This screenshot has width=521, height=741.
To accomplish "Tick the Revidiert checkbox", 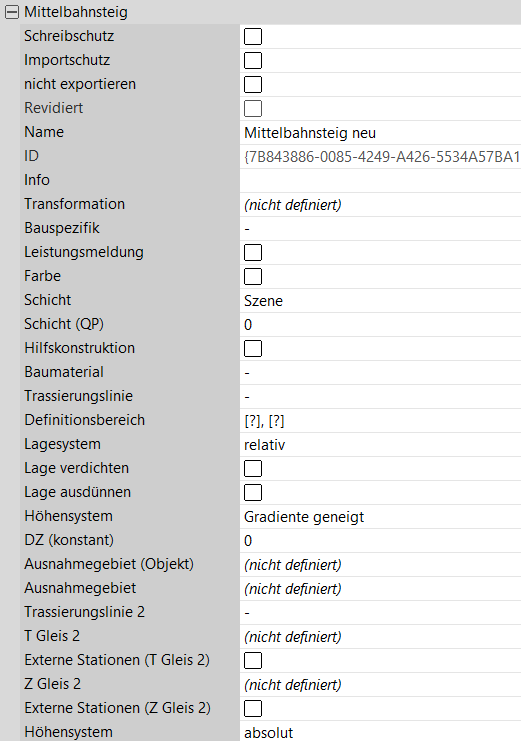I will (253, 109).
